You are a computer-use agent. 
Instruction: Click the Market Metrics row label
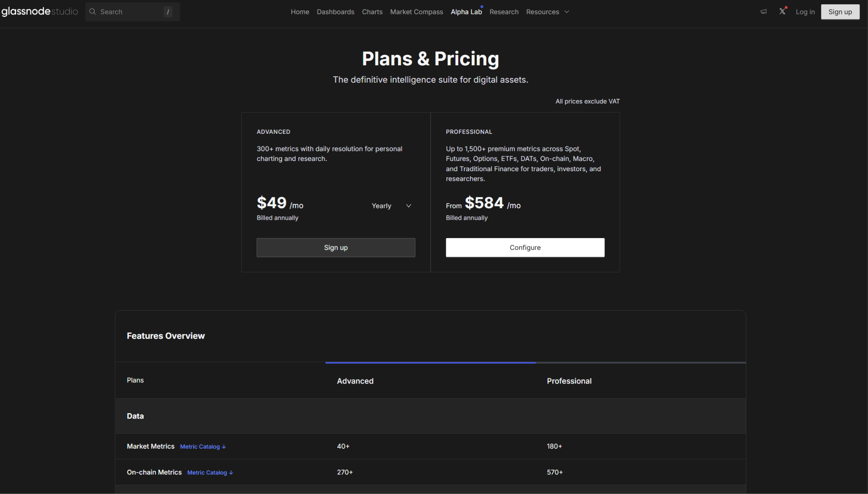[x=150, y=446]
